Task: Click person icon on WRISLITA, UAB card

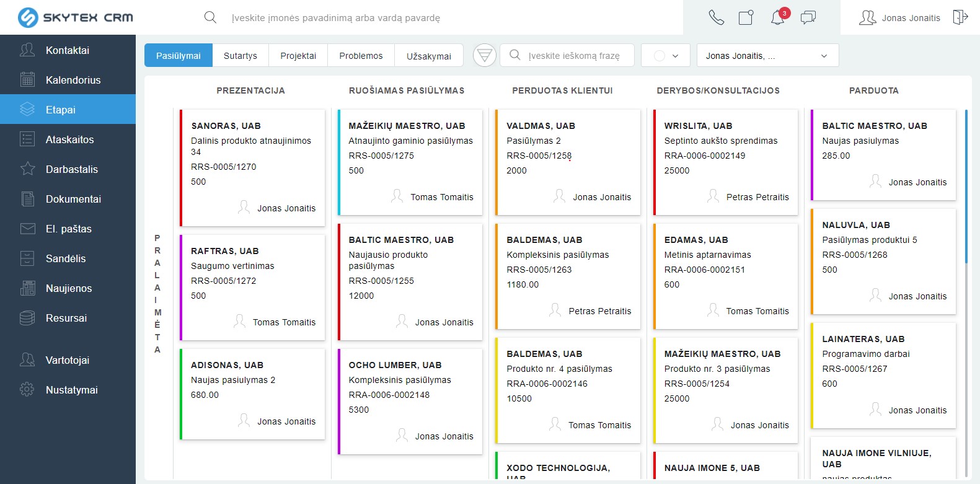Action: (713, 196)
